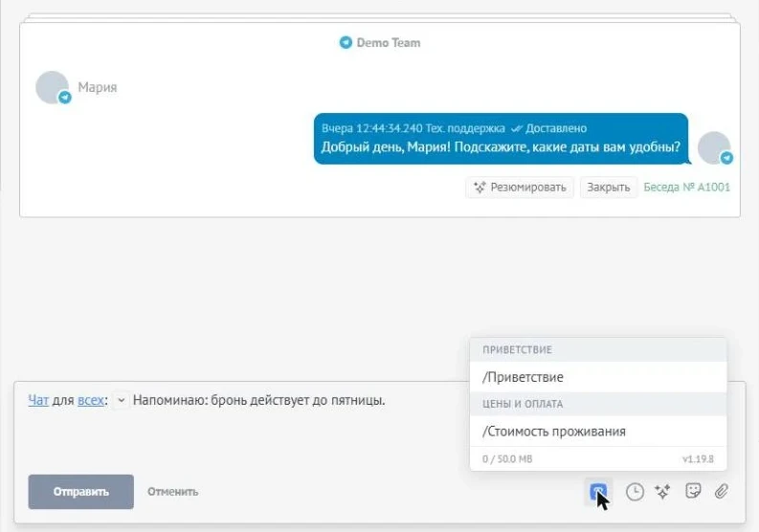The width and height of the screenshot is (759, 532).
Task: Open the saved replies templates icon
Action: pos(598,492)
